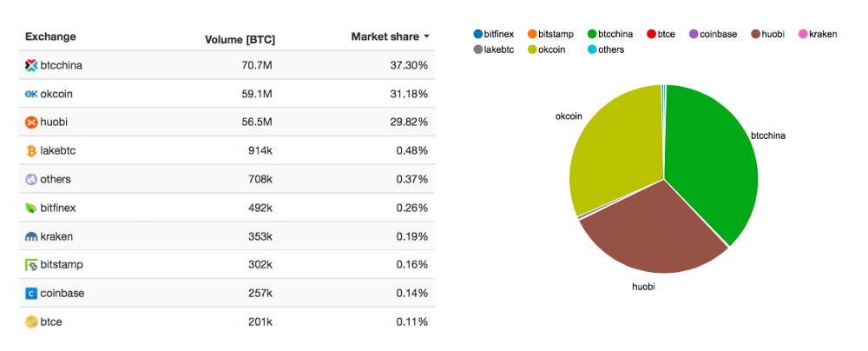Click the 0.37% market share cell
Image resolution: width=868 pixels, height=351 pixels.
point(411,180)
